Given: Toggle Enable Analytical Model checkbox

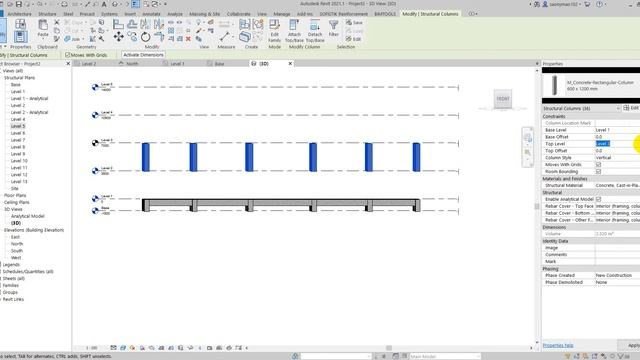Looking at the screenshot, I should pyautogui.click(x=598, y=199).
